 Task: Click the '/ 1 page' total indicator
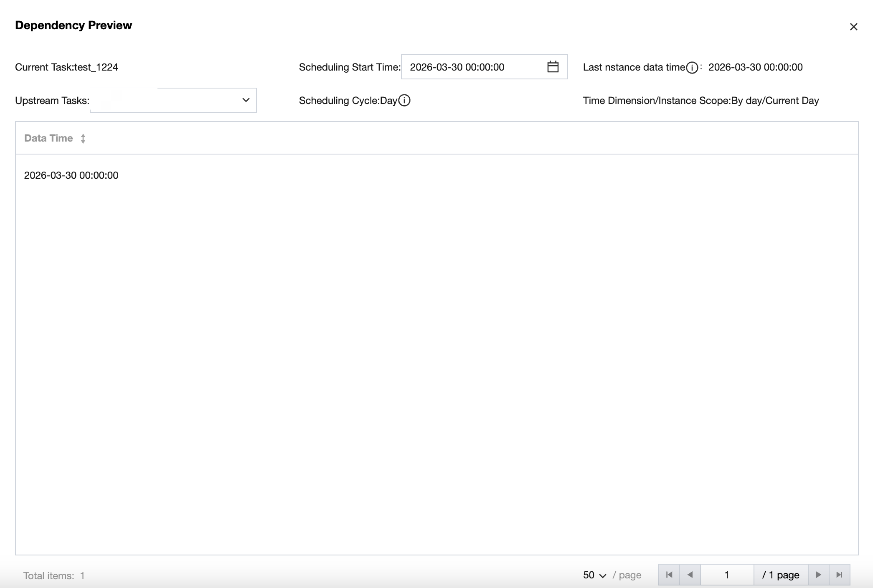pyautogui.click(x=780, y=575)
